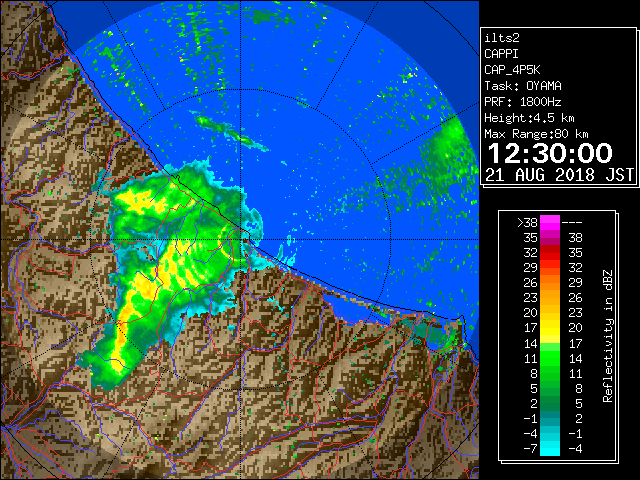Click the 'Reflectivity in dBZ' legend title
This screenshot has height=480, width=640.
click(608, 336)
